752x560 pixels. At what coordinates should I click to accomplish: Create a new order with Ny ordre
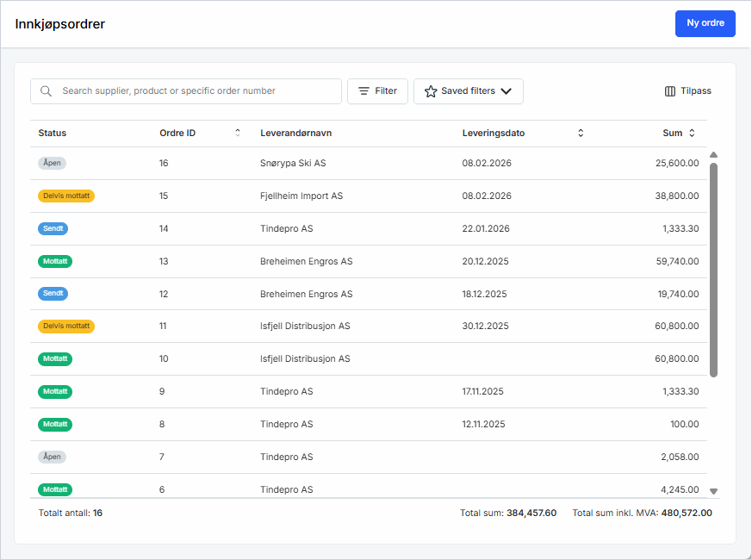point(705,23)
